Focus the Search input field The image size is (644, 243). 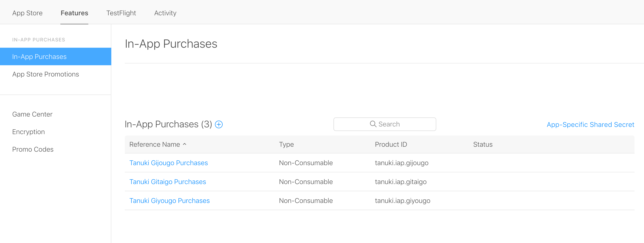coord(385,124)
